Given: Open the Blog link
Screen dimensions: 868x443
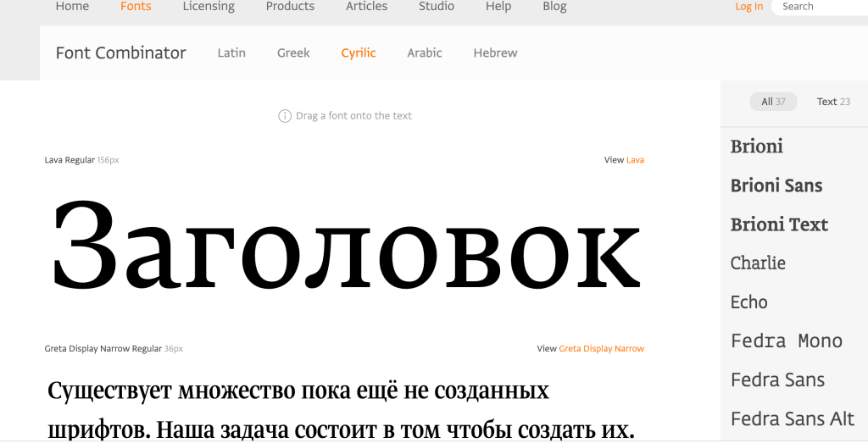Looking at the screenshot, I should 554,7.
